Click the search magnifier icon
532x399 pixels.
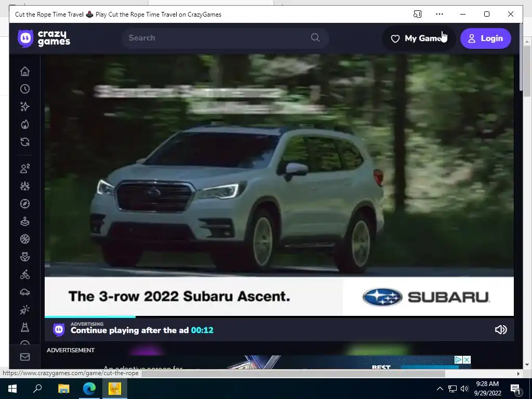tap(315, 37)
